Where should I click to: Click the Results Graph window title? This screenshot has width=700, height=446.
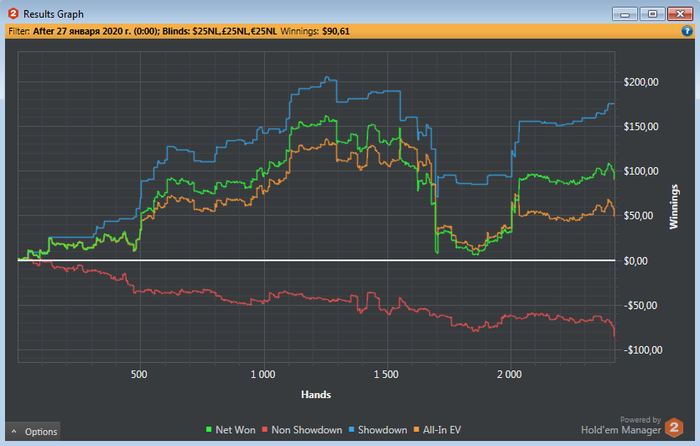(x=54, y=14)
